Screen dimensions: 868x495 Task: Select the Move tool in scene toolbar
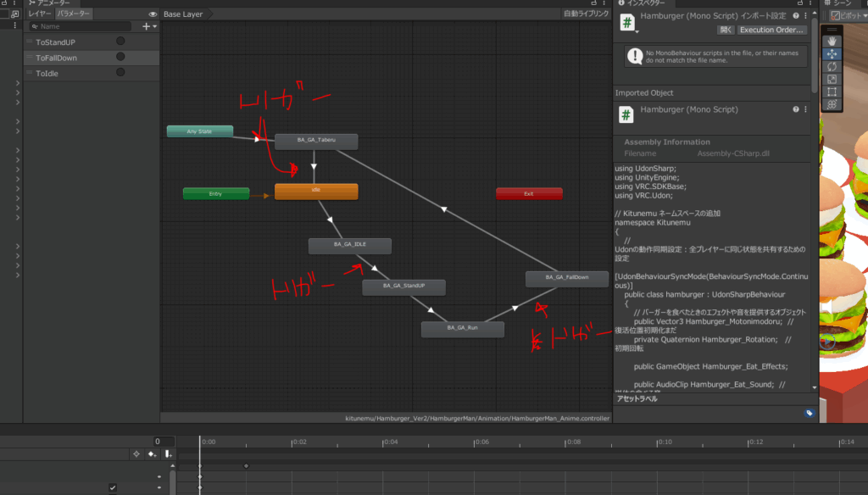point(832,53)
